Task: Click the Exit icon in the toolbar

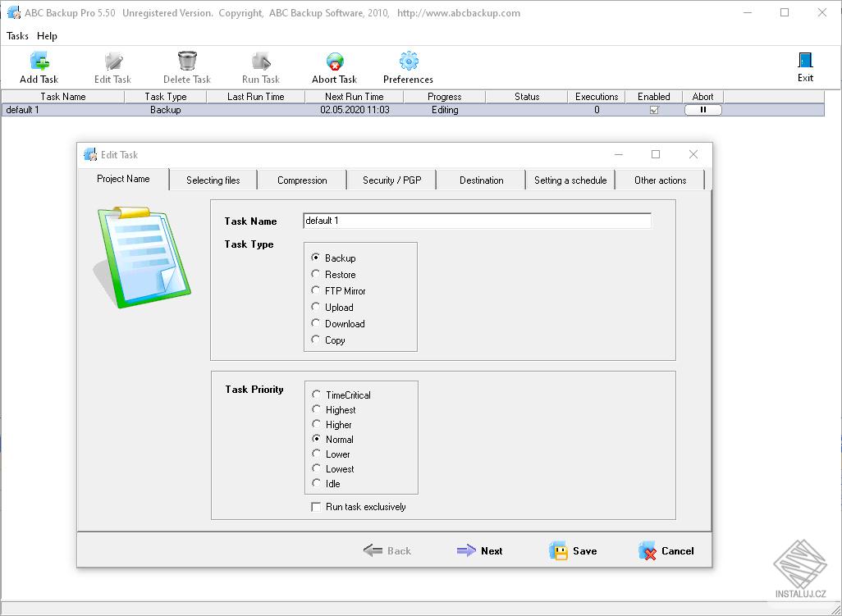Action: click(805, 60)
